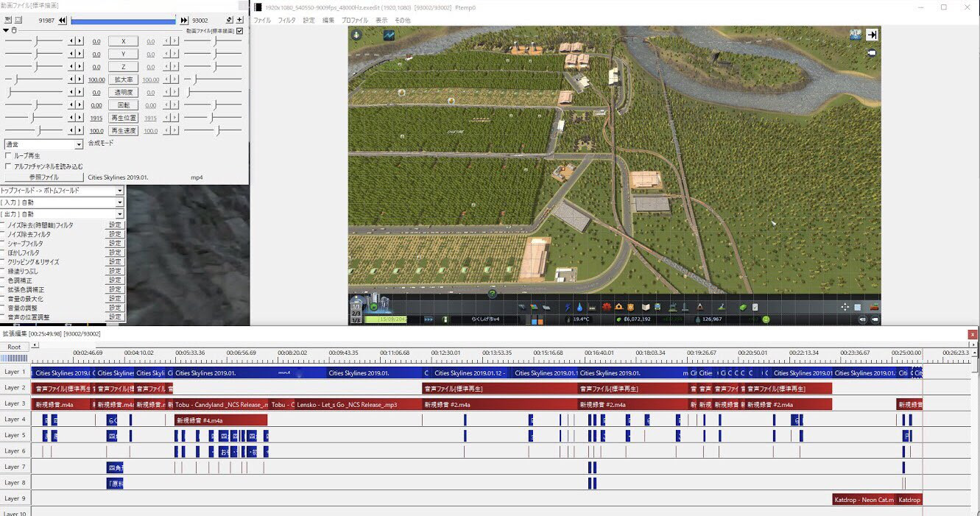Click the blue frame range bar in object settings
The width and height of the screenshot is (980, 516).
123,21
